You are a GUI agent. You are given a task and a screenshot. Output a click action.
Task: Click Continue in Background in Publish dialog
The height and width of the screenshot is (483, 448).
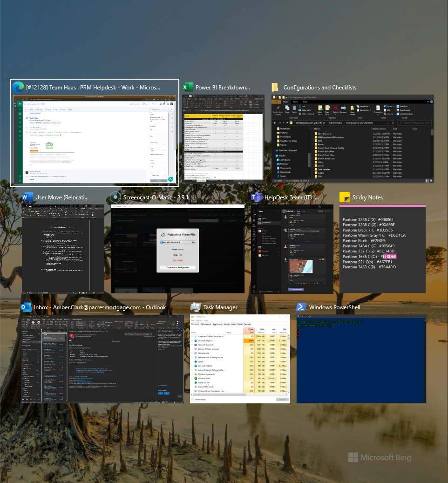[177, 267]
